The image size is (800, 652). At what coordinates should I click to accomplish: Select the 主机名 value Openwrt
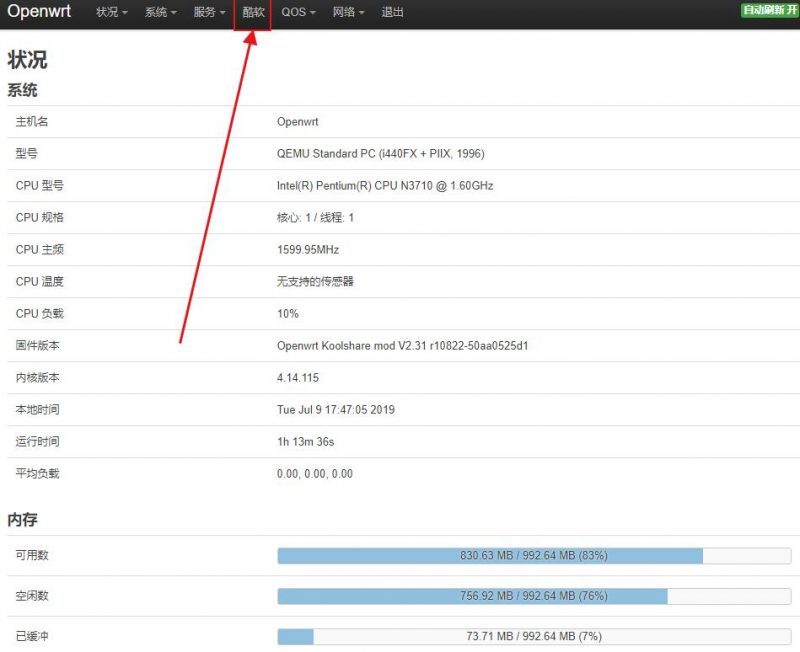pyautogui.click(x=298, y=122)
